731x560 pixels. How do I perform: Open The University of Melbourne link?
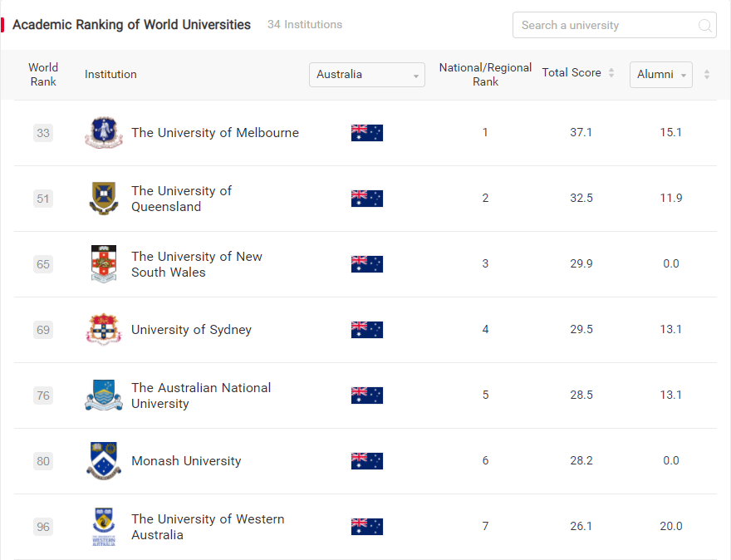point(215,133)
